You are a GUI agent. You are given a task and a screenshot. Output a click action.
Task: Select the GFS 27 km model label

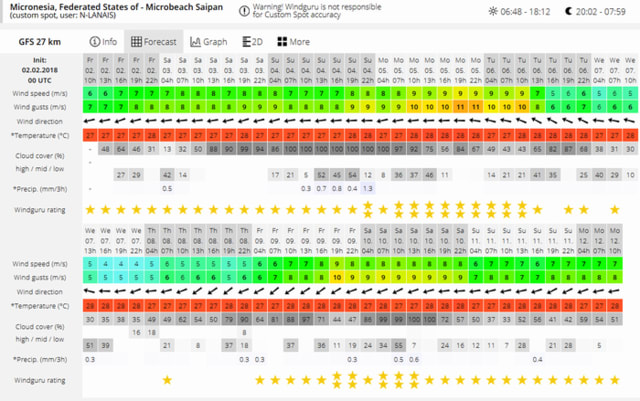[40, 42]
